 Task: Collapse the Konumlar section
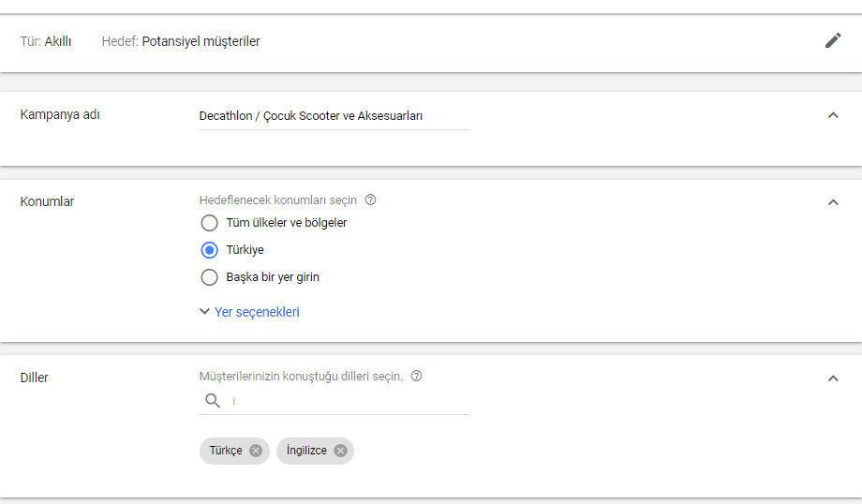[832, 201]
